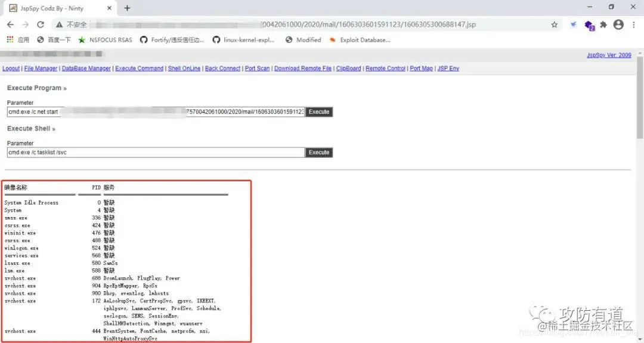The height and width of the screenshot is (343, 644).
Task: Open the blue bird extension icon
Action: (x=574, y=24)
